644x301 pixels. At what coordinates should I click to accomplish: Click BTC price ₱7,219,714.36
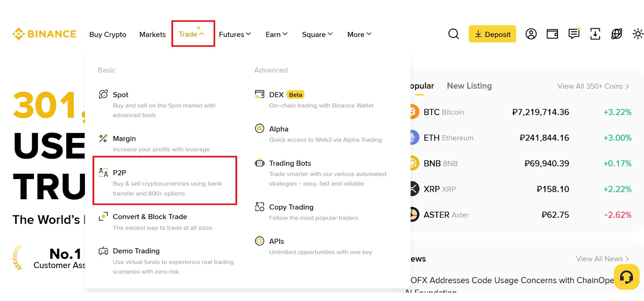click(x=541, y=112)
